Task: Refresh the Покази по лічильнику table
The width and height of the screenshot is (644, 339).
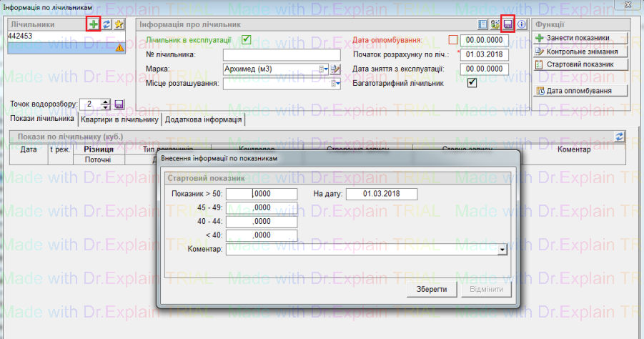Action: click(619, 136)
